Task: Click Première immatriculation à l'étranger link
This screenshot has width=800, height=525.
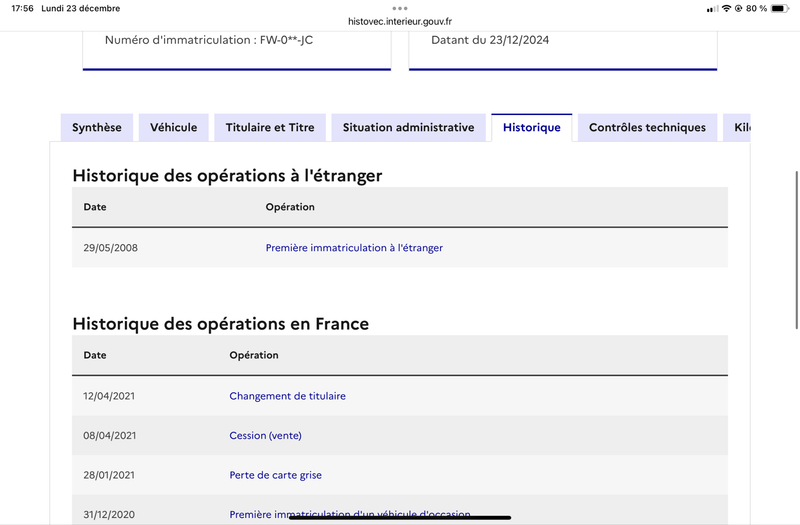Action: tap(354, 248)
